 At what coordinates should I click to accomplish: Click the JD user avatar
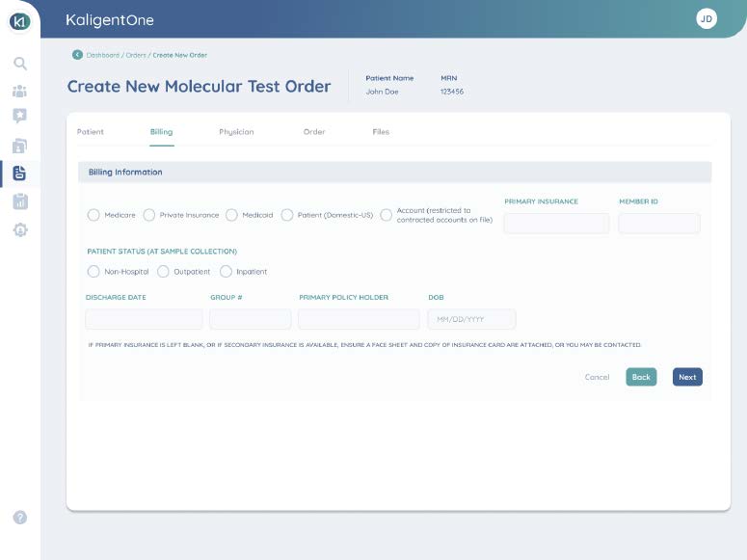click(707, 19)
